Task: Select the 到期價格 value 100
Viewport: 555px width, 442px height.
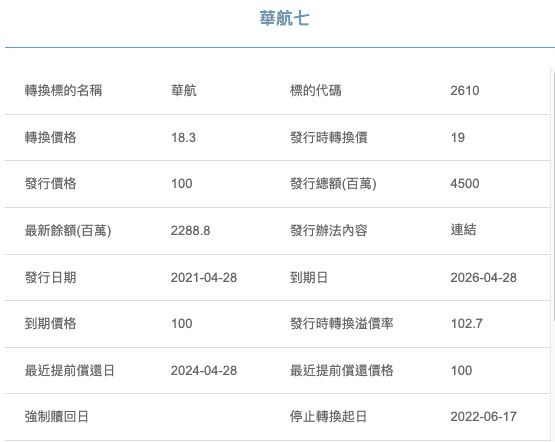Action: 182,323
